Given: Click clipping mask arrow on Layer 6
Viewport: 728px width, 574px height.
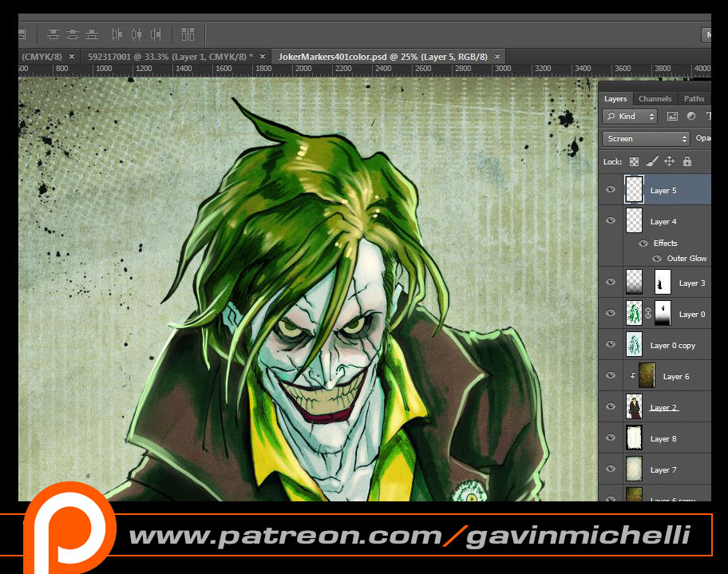Looking at the screenshot, I should tap(633, 376).
